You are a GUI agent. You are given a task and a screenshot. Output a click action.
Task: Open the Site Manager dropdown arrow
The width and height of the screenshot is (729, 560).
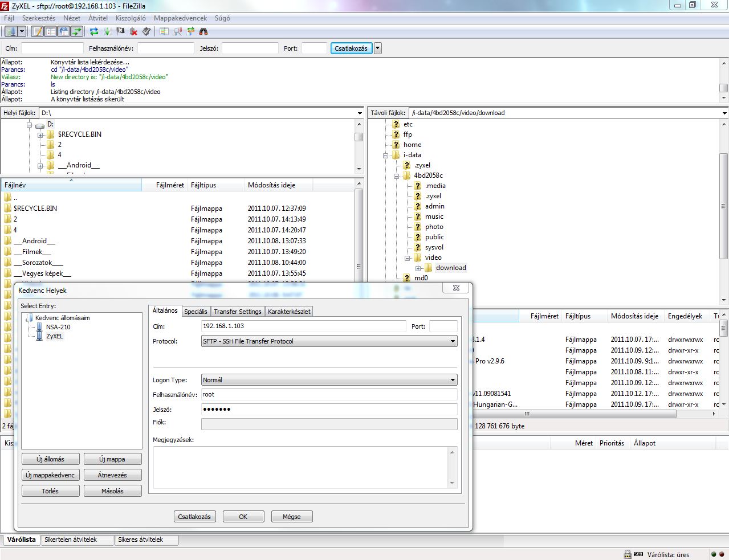(x=22, y=32)
